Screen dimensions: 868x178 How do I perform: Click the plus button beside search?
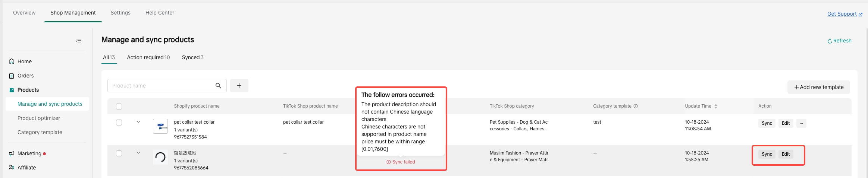point(239,86)
